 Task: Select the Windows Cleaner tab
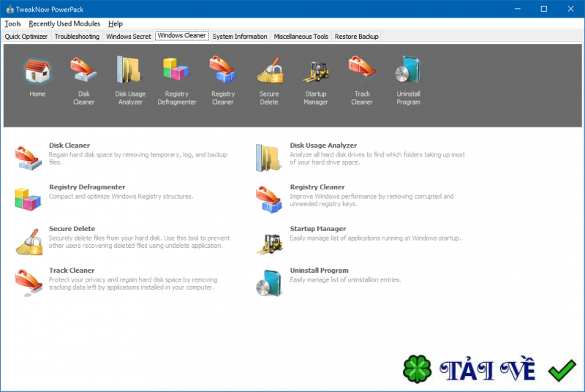[x=182, y=36]
